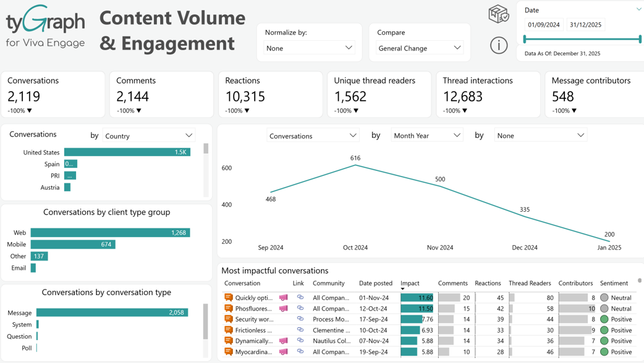Image resolution: width=644 pixels, height=363 pixels.
Task: Click orange conversation icon for Frictionless
Action: point(228,330)
